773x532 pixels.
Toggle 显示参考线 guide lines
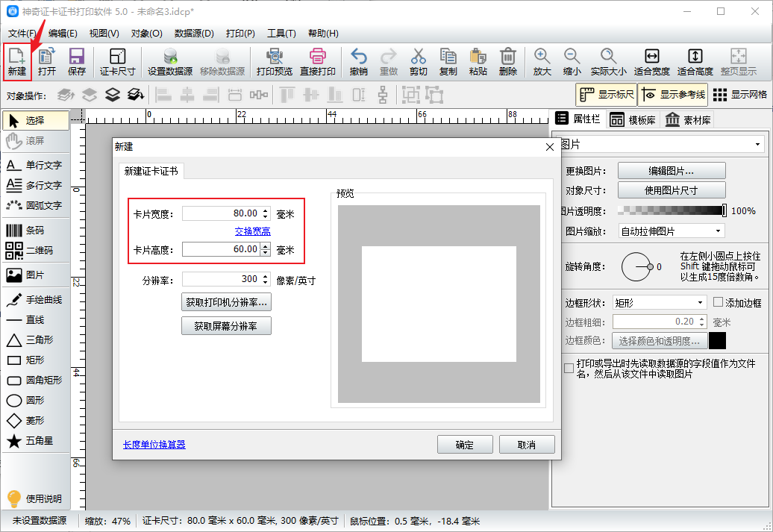pos(672,95)
